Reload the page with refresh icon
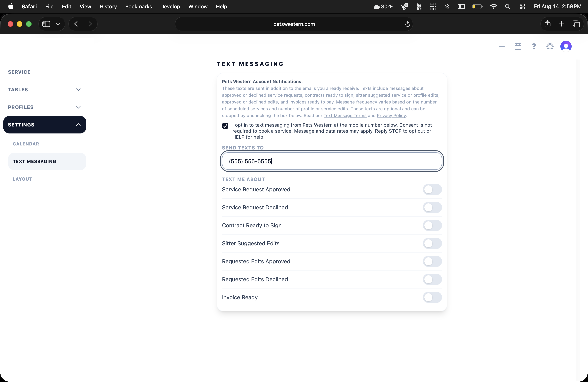The image size is (588, 382). (x=407, y=24)
